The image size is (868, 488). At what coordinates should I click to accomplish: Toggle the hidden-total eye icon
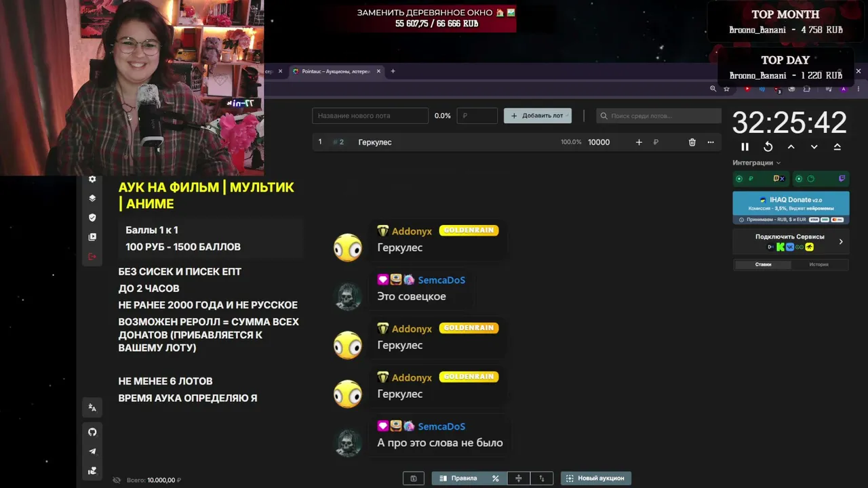(117, 480)
